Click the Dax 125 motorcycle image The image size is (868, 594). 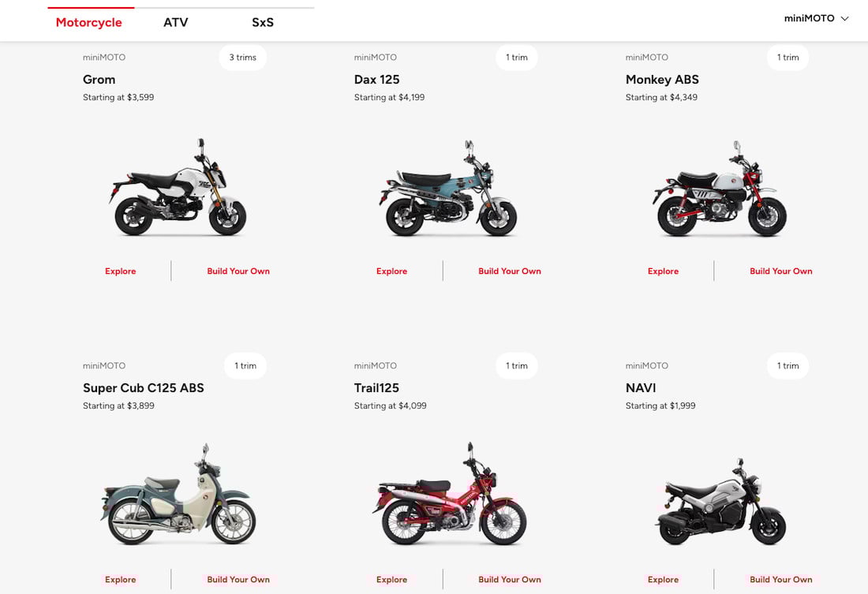pos(448,189)
